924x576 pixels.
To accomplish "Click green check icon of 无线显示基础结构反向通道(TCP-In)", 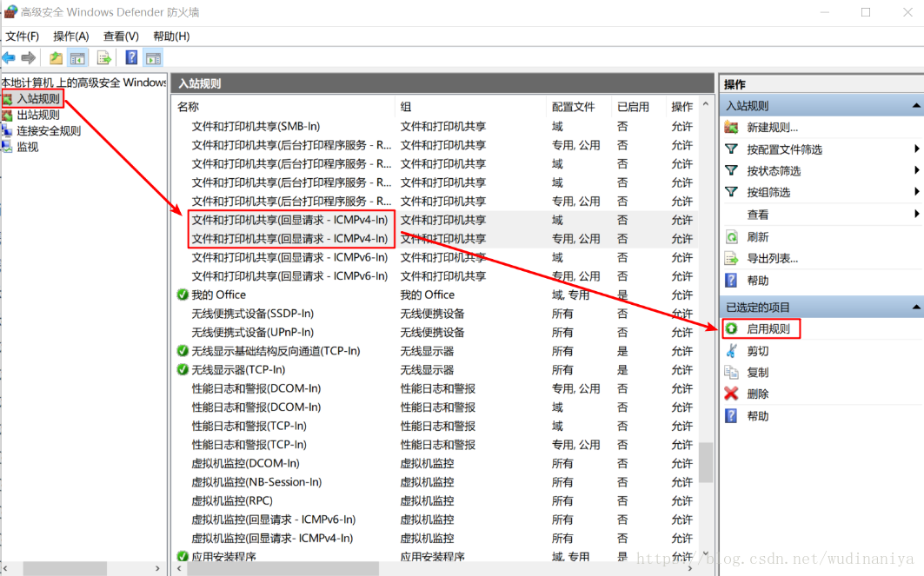I will point(183,351).
